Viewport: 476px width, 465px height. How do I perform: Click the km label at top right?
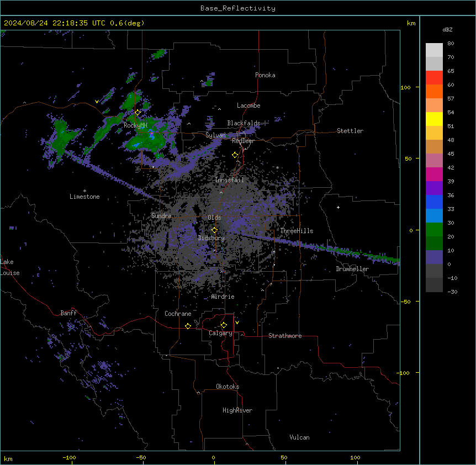(411, 23)
